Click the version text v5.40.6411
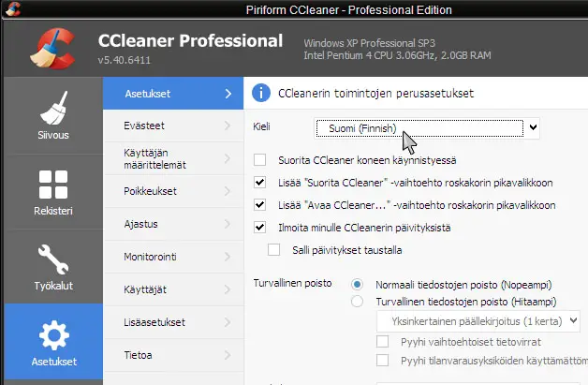 125,60
